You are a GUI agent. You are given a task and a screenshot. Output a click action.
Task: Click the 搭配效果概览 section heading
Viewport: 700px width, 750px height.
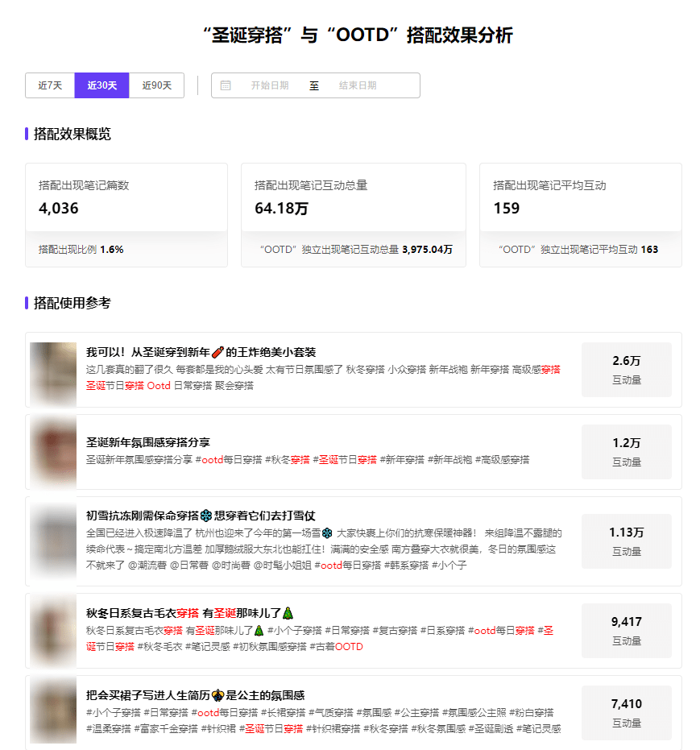[72, 134]
